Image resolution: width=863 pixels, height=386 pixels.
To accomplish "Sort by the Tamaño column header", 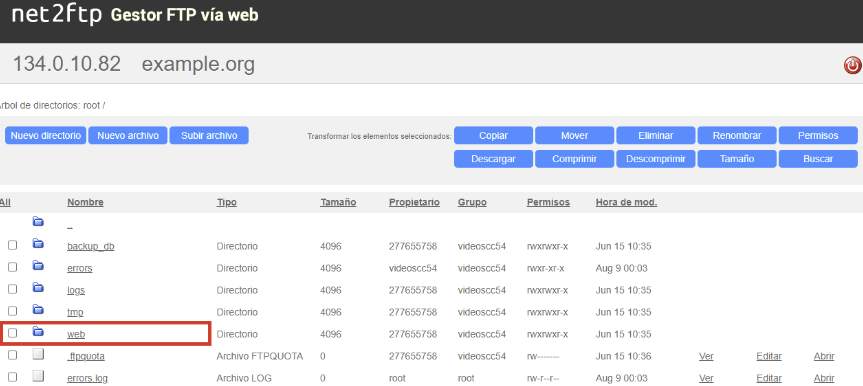I will click(338, 202).
